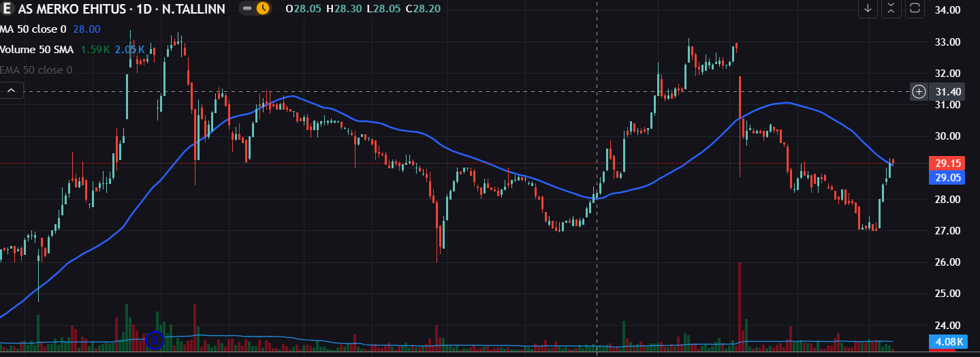This screenshot has width=980, height=357.
Task: Click the plus button beside 31.40
Action: [919, 91]
